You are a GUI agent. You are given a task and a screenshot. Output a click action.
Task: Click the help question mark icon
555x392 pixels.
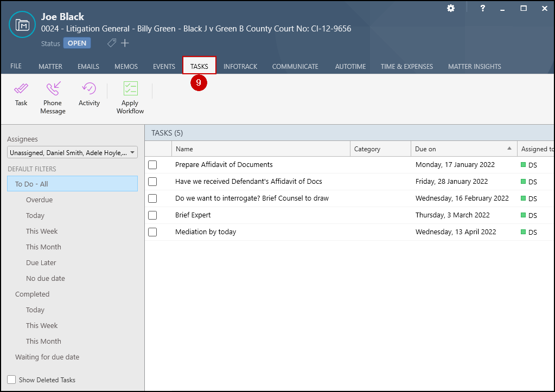coord(483,9)
